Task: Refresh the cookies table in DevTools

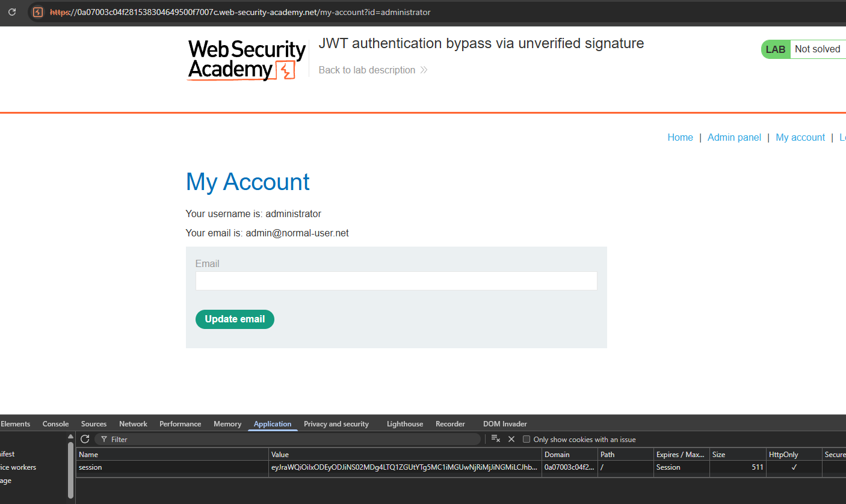Action: click(x=85, y=439)
